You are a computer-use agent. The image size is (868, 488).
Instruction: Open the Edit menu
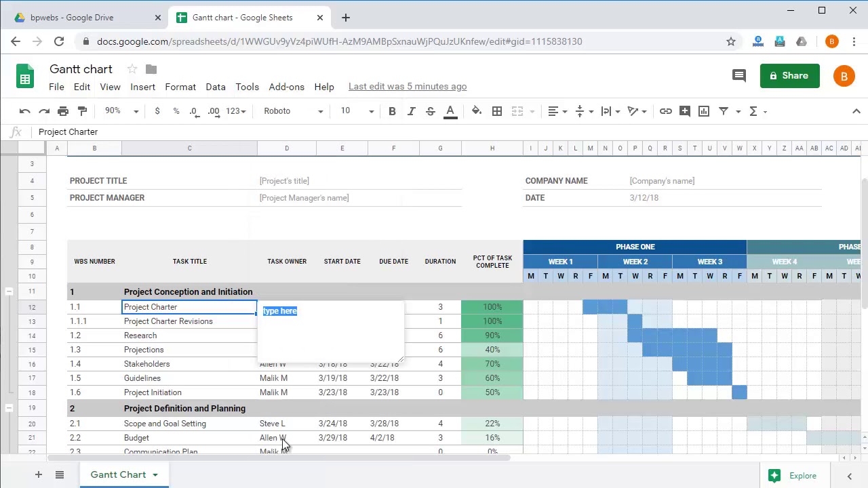click(82, 87)
